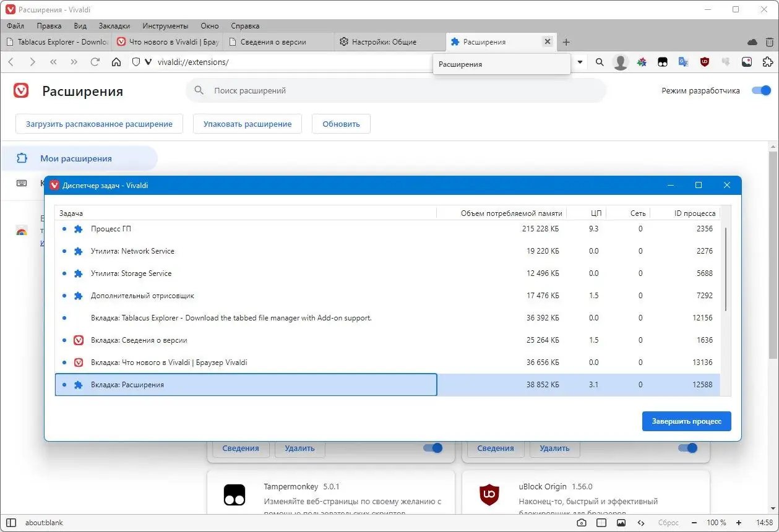This screenshot has height=532, width=779.
Task: Click the Поиск расширений search field
Action: (396, 90)
